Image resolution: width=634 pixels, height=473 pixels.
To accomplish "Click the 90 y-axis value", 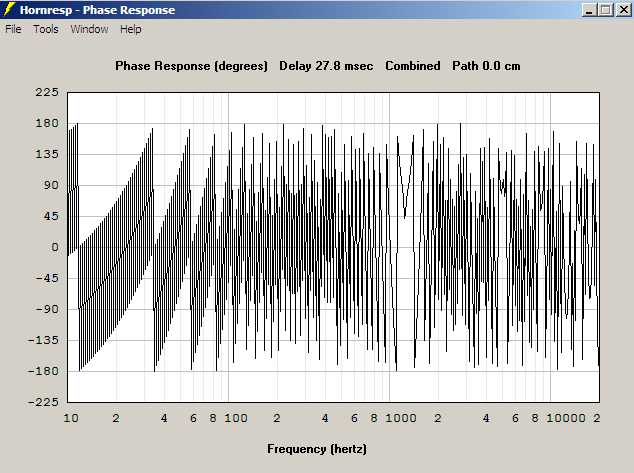I will pos(51,185).
